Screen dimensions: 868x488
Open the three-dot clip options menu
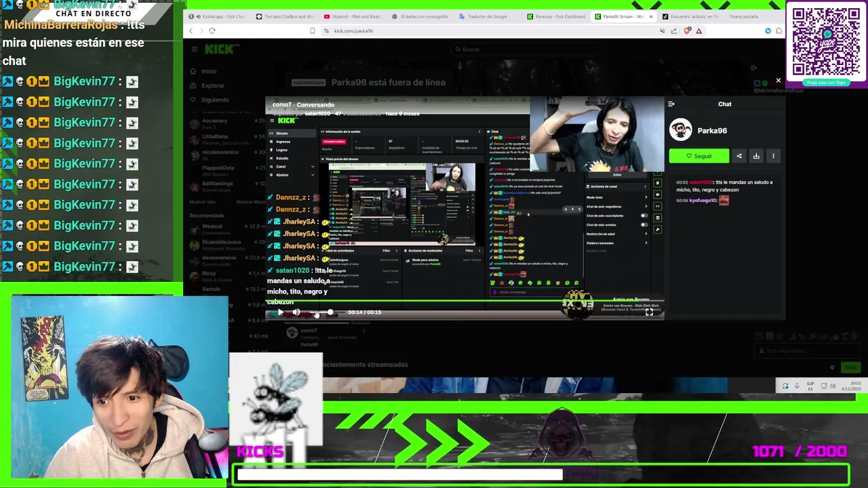click(773, 156)
